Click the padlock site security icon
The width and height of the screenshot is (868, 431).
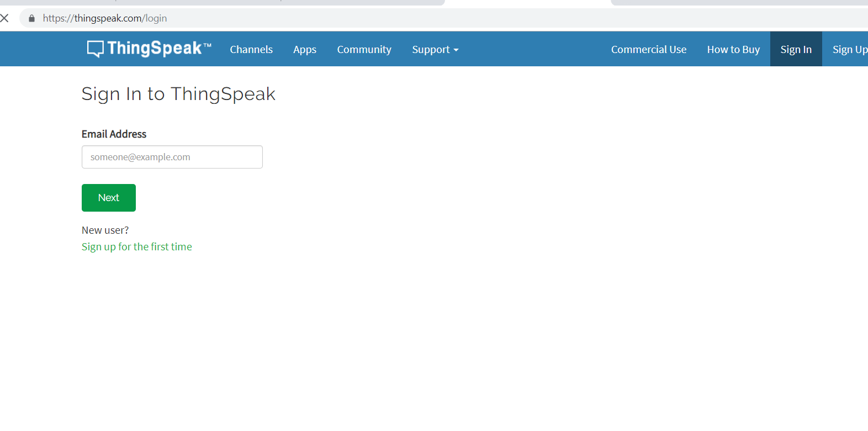tap(31, 18)
